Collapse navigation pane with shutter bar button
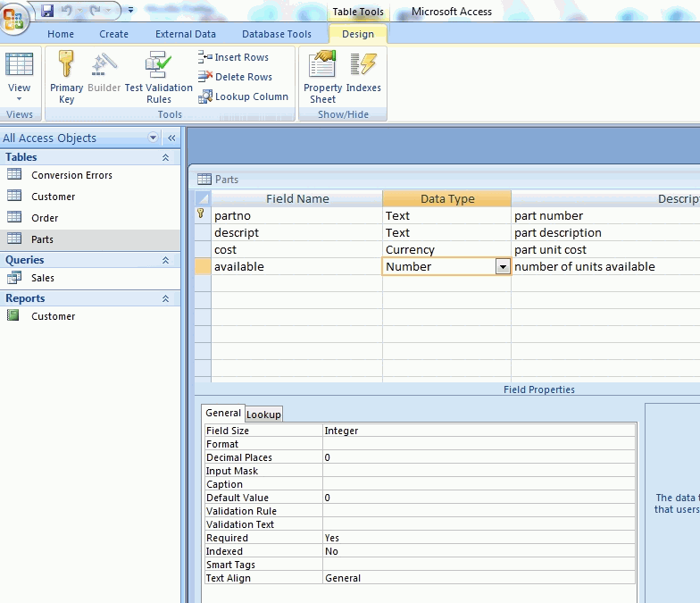This screenshot has height=603, width=700. [x=171, y=138]
